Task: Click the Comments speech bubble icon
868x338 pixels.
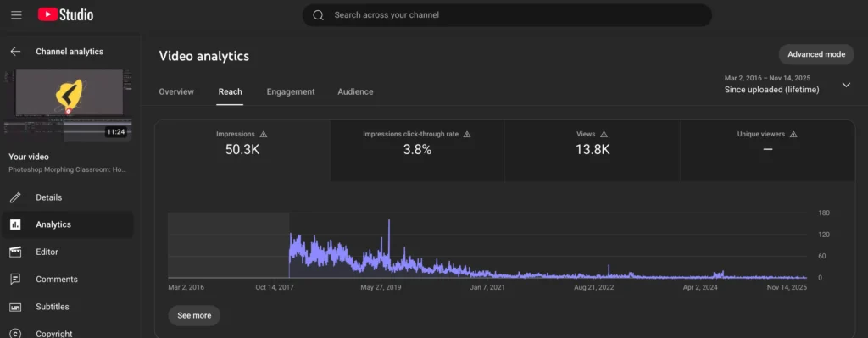Action: [x=15, y=280]
